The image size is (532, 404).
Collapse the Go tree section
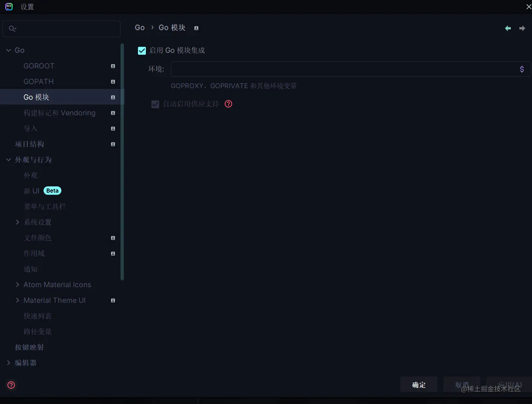pos(9,50)
